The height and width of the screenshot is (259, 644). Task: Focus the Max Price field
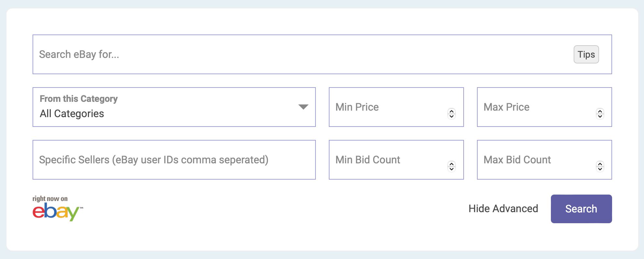pyautogui.click(x=544, y=107)
